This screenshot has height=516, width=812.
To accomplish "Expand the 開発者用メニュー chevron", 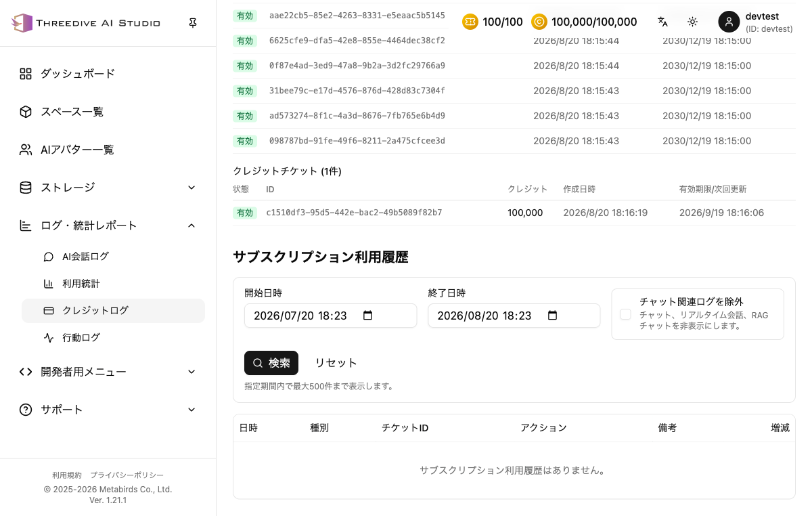I will tap(191, 372).
